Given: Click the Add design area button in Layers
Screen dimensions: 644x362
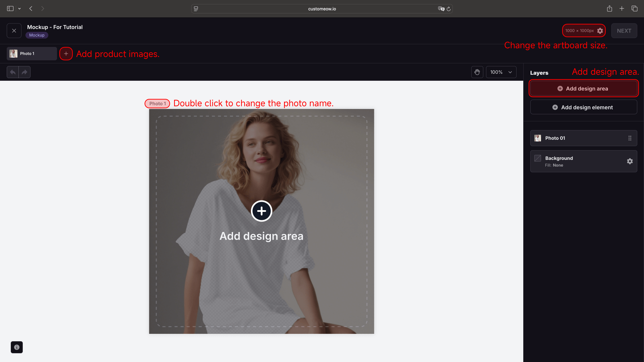Looking at the screenshot, I should point(584,88).
